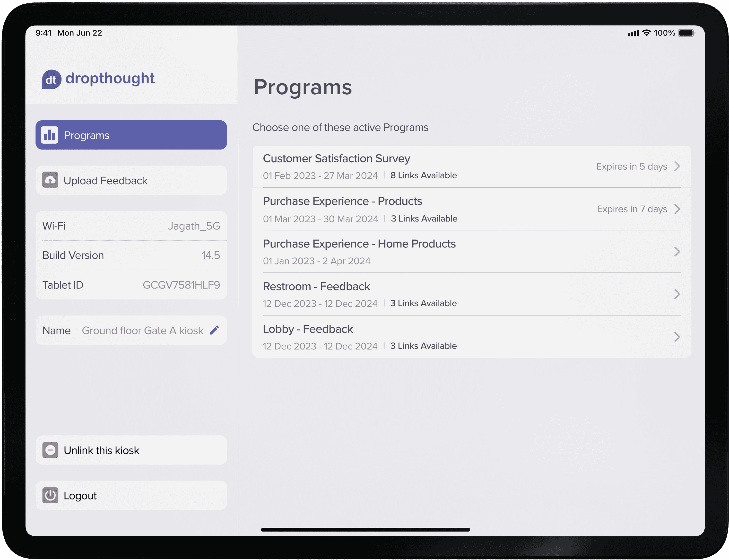Viewport: 729px width, 560px height.
Task: Click the edit pencil icon next to kiosk name
Action: tap(215, 331)
